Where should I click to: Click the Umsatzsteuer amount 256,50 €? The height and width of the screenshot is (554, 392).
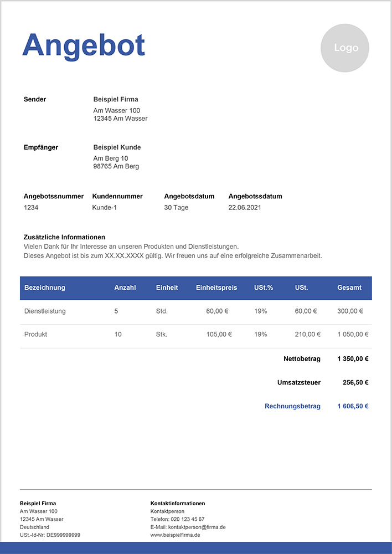355,382
